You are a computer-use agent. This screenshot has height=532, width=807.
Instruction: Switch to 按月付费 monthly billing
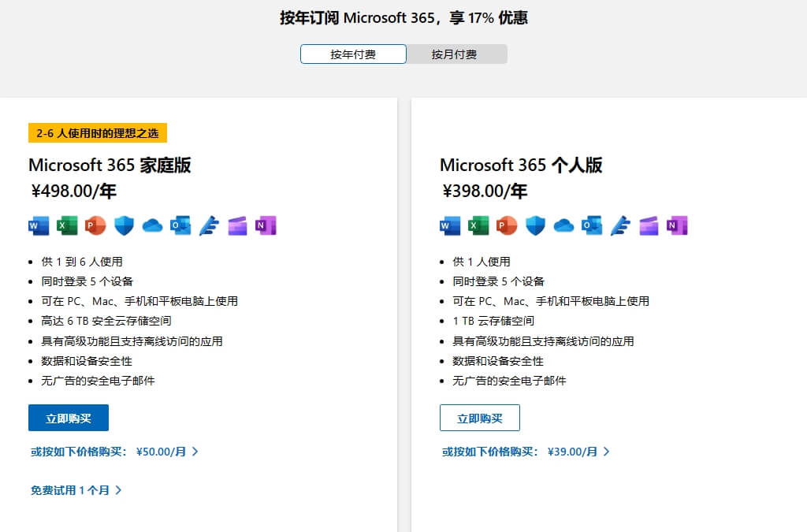[x=456, y=54]
